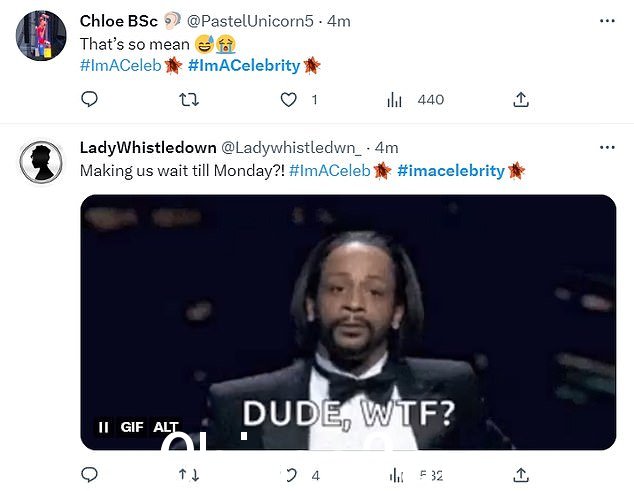
Task: Open more options for LadyWhistledown's tweet
Action: point(607,148)
